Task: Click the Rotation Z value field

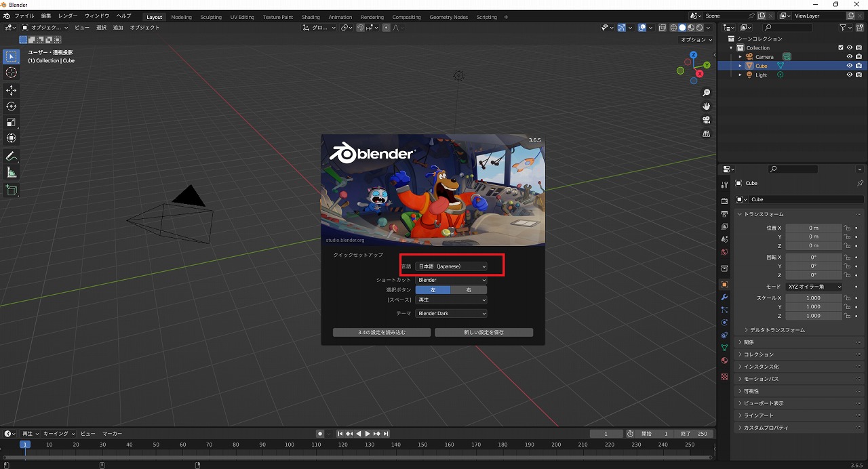Action: (814, 275)
